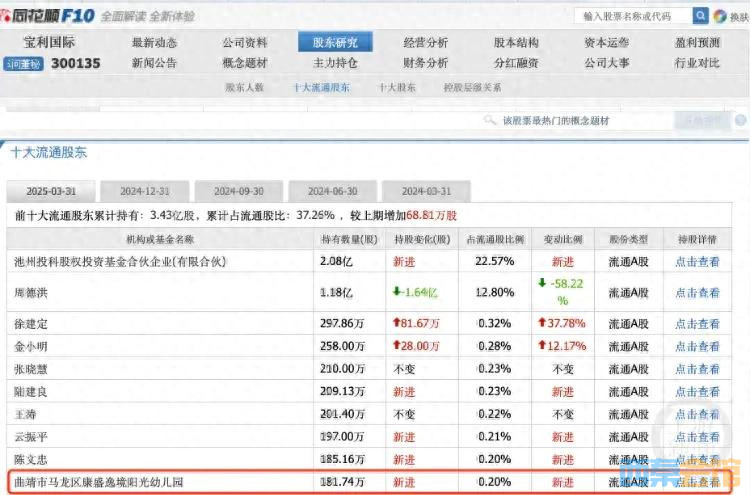Click the 十大流通股东 section heading

[48, 153]
